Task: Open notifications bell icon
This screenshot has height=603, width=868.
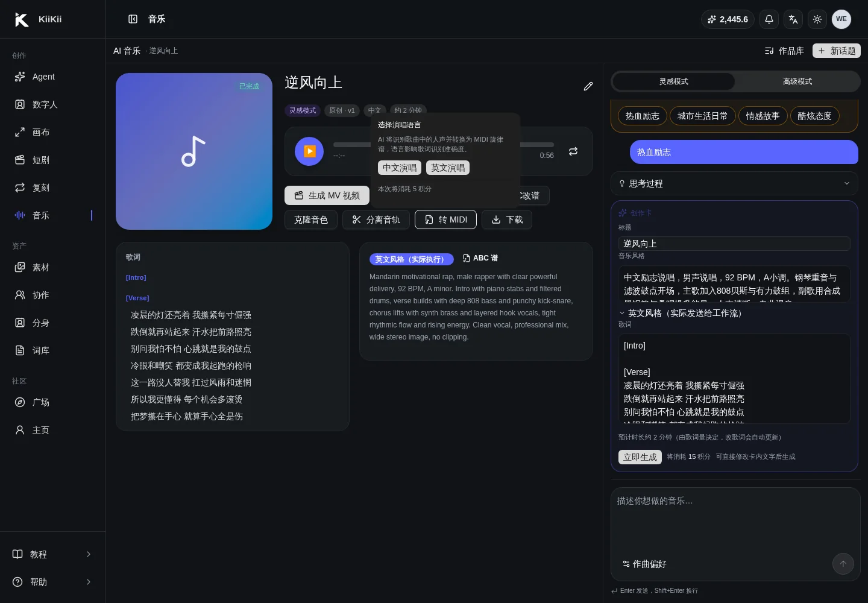Action: click(769, 19)
